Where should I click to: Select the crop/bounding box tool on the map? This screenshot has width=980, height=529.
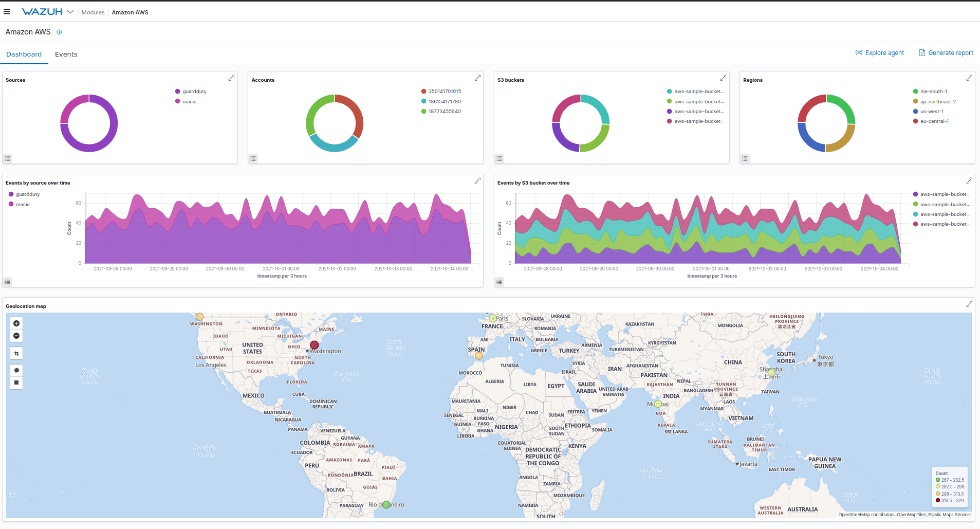16,353
